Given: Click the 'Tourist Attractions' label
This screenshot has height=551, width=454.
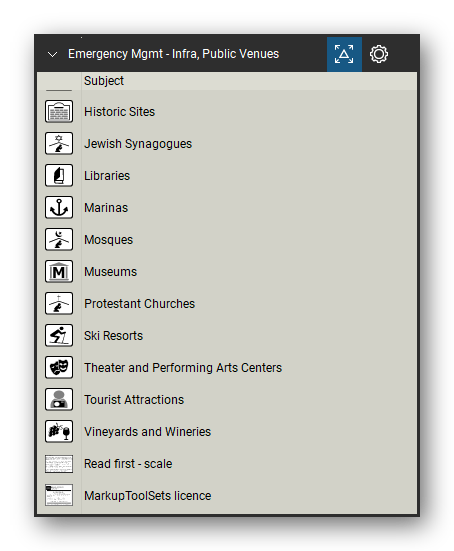Looking at the screenshot, I should [x=134, y=400].
